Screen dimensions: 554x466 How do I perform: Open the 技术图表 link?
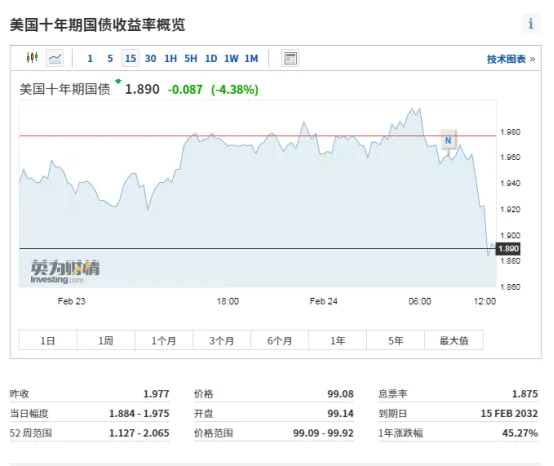coord(511,59)
